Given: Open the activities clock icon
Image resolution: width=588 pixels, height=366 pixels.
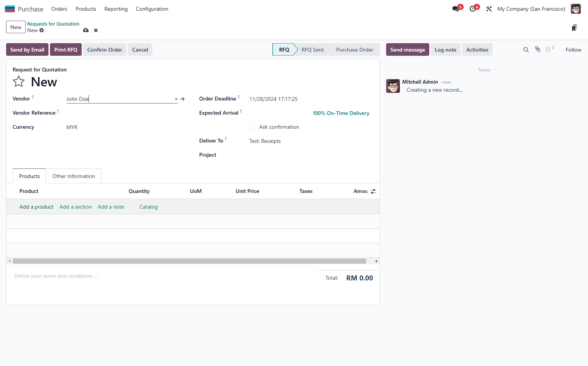Looking at the screenshot, I should (472, 9).
